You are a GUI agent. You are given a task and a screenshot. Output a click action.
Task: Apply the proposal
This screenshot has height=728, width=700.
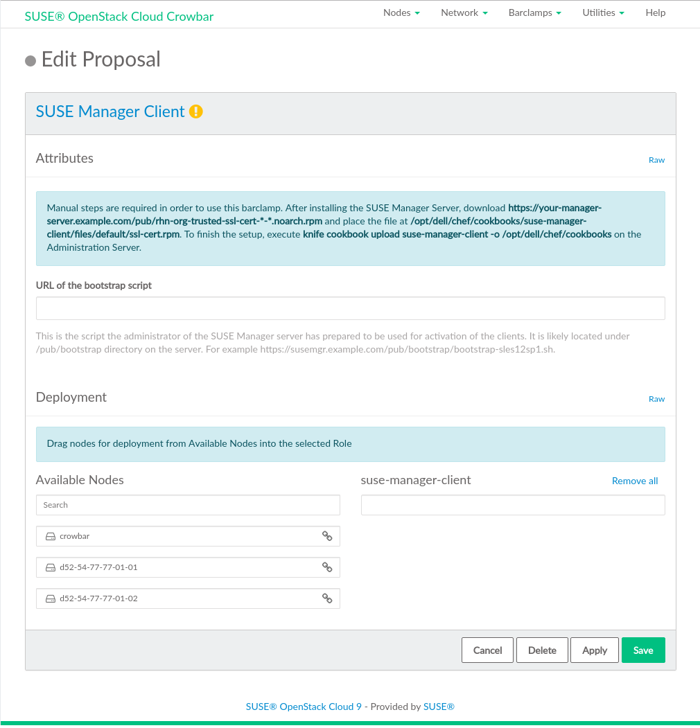[x=595, y=650]
